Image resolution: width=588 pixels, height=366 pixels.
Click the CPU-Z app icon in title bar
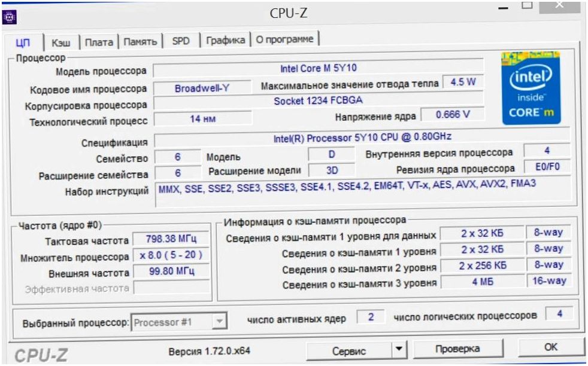[x=10, y=17]
